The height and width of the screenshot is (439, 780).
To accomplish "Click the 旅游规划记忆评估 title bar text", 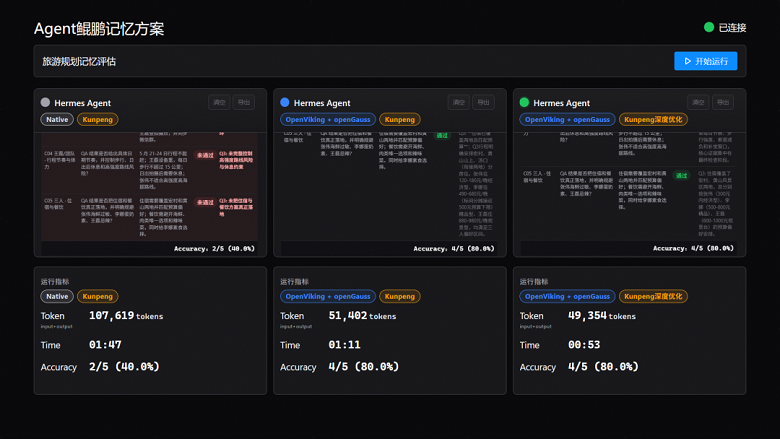I will pyautogui.click(x=79, y=61).
